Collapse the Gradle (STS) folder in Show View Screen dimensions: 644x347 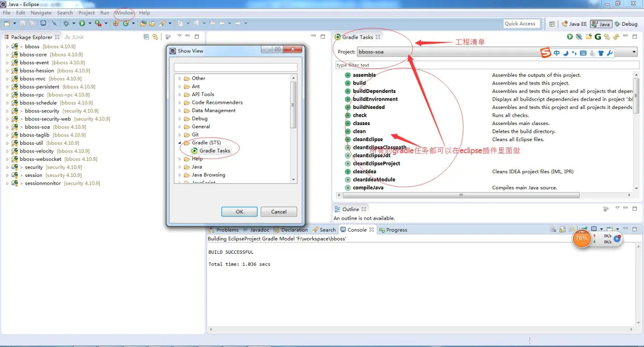[180, 143]
